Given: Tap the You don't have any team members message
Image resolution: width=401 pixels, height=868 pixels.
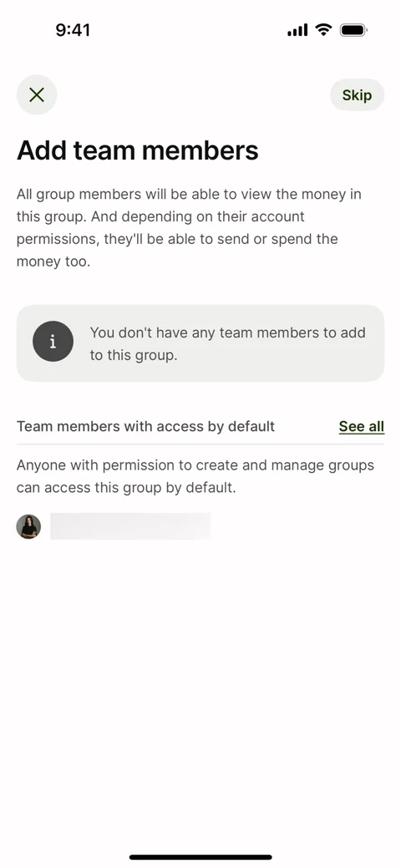Looking at the screenshot, I should [x=227, y=332].
